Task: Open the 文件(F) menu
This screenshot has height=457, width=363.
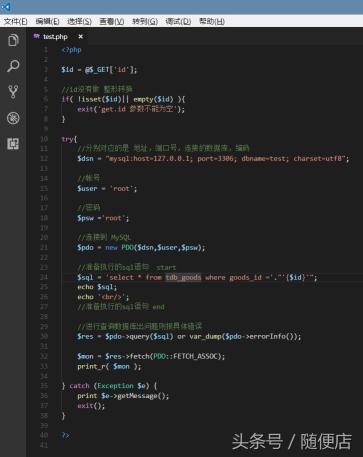Action: click(x=15, y=22)
